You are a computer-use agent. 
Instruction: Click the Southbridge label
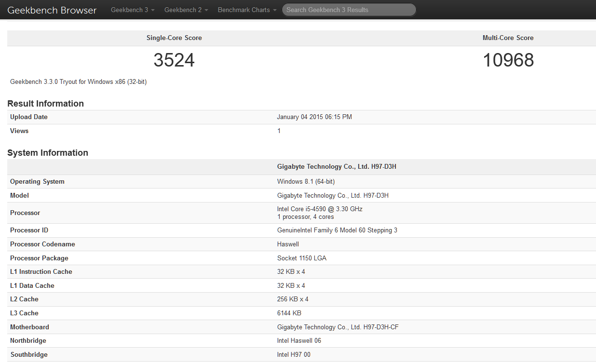tap(29, 355)
